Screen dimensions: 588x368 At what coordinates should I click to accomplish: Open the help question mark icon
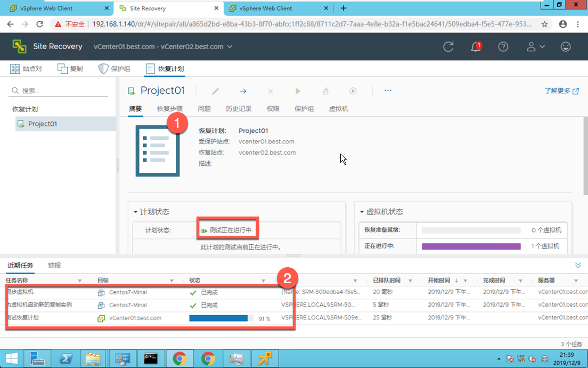click(x=503, y=46)
